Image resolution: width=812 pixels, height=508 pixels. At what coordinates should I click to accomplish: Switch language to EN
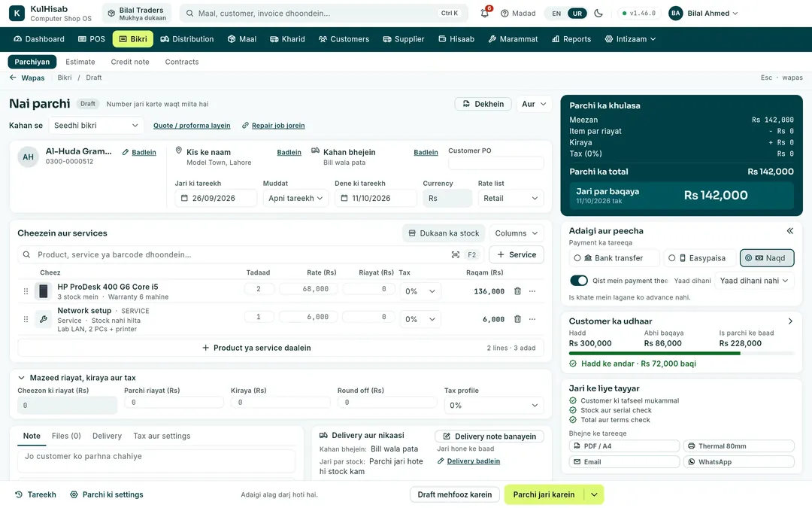(x=556, y=14)
